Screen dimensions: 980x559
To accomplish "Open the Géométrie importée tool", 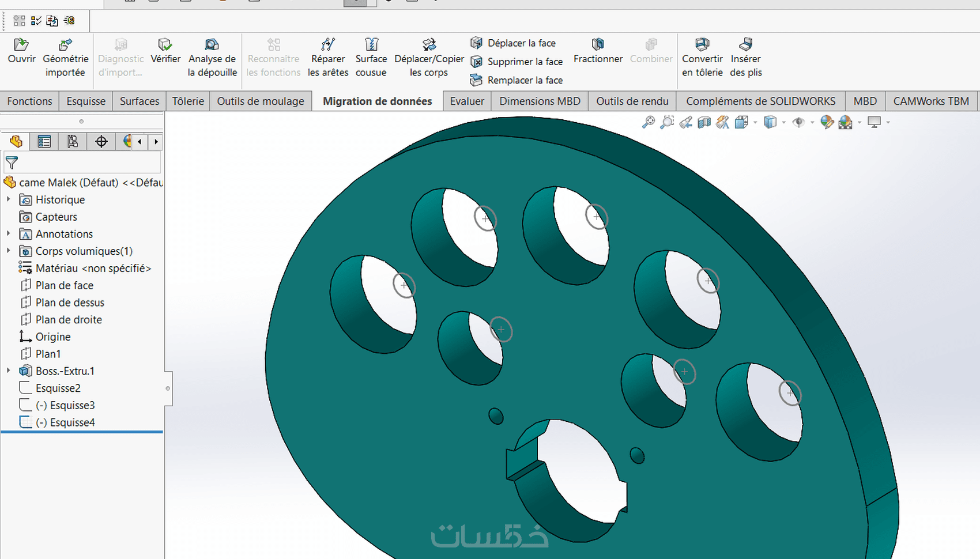I will click(x=65, y=58).
